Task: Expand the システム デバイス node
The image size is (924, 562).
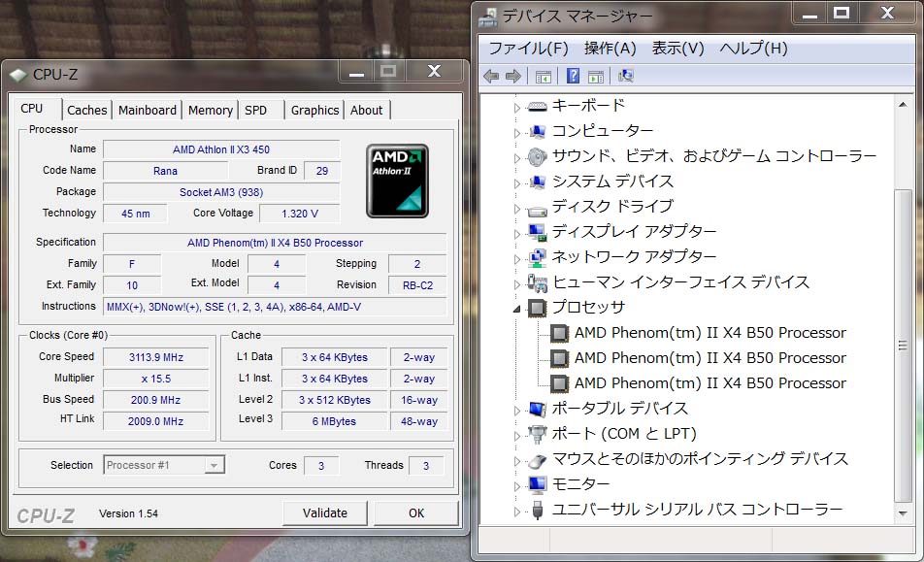Action: point(516,183)
